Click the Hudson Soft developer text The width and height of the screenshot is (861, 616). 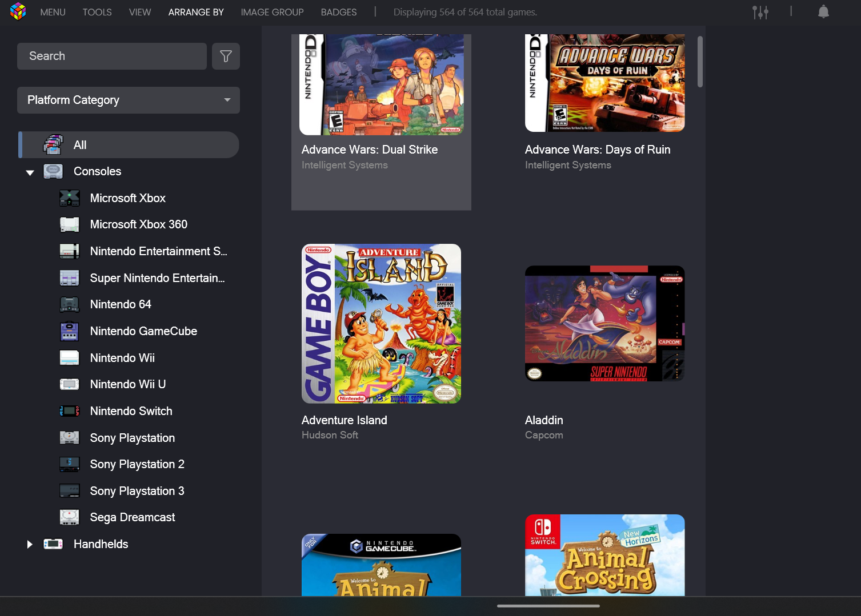point(330,435)
